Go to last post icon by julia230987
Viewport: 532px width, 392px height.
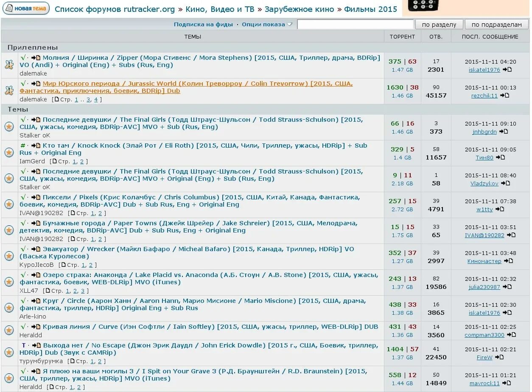[x=507, y=287]
